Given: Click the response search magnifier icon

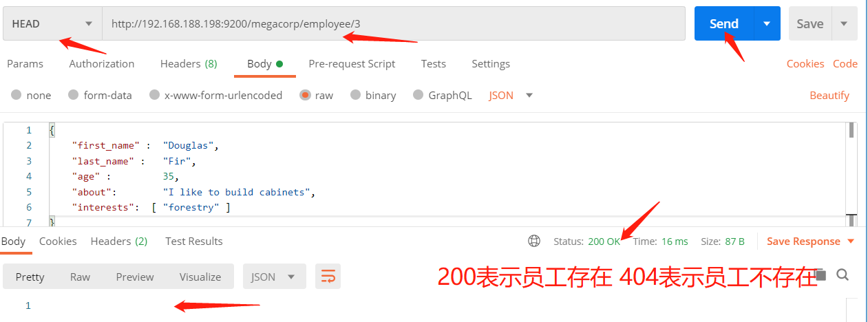Looking at the screenshot, I should click(x=843, y=275).
